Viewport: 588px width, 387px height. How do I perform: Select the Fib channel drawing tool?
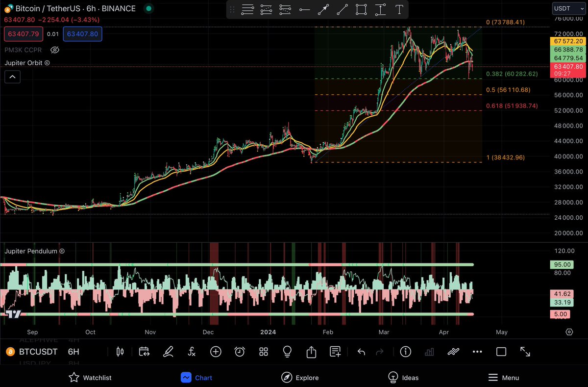point(266,9)
